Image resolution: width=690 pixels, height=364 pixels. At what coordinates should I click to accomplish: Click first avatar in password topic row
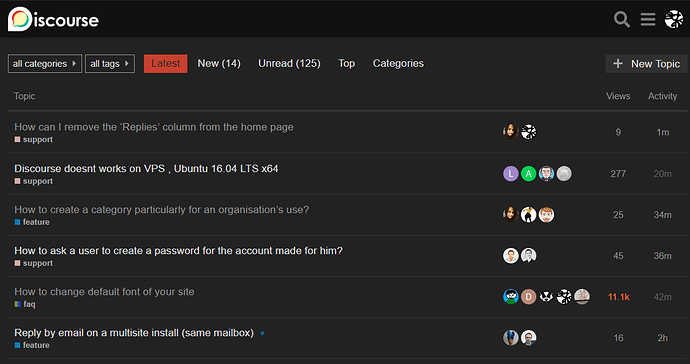510,256
